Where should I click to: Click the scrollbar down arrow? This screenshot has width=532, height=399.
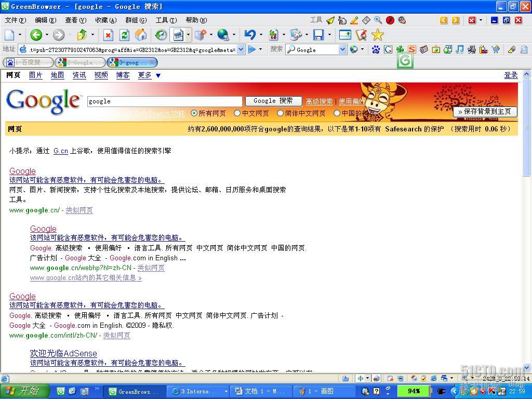526,368
